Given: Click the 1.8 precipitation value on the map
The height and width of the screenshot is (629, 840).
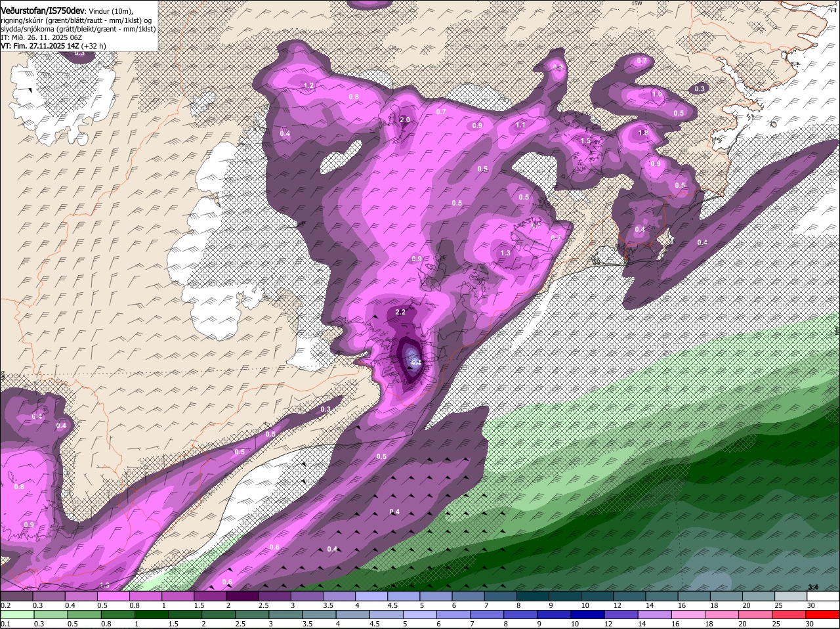Looking at the screenshot, I should tap(643, 133).
